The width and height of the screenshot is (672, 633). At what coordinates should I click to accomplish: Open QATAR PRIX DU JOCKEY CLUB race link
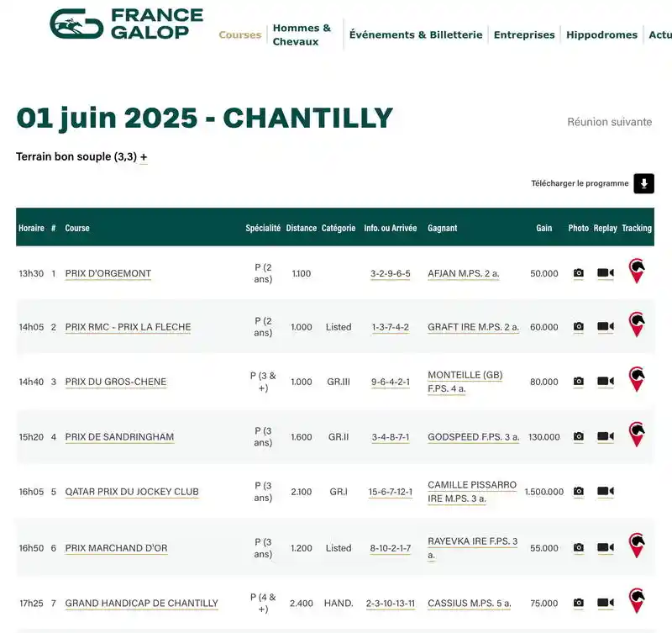(132, 492)
